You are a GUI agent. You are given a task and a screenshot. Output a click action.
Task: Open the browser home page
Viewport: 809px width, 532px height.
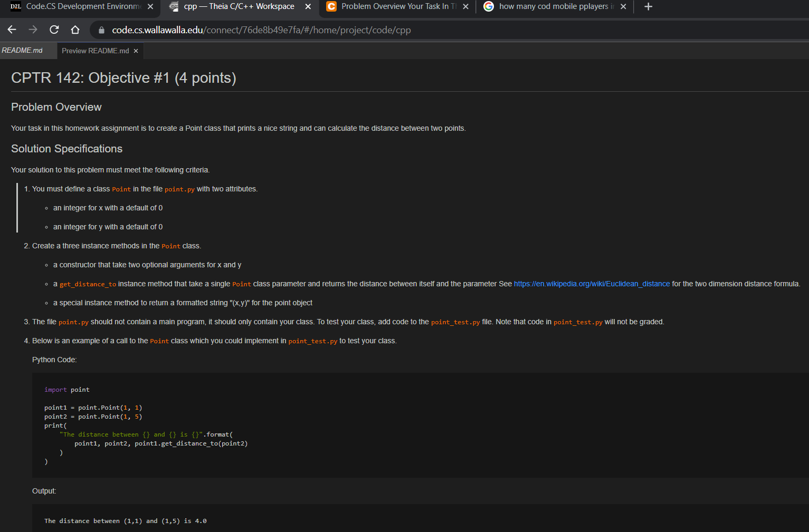[x=75, y=30]
